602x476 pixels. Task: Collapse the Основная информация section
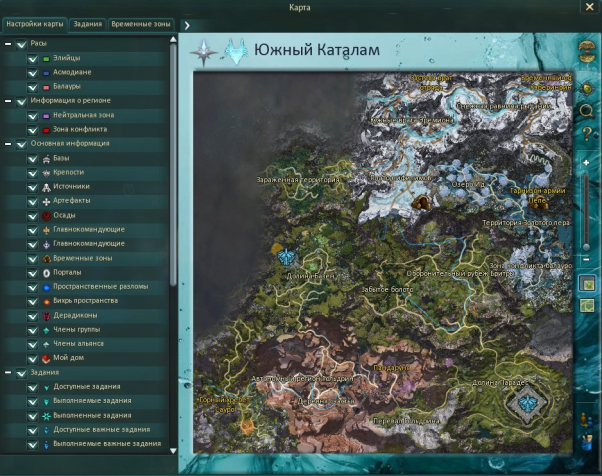pos(8,144)
